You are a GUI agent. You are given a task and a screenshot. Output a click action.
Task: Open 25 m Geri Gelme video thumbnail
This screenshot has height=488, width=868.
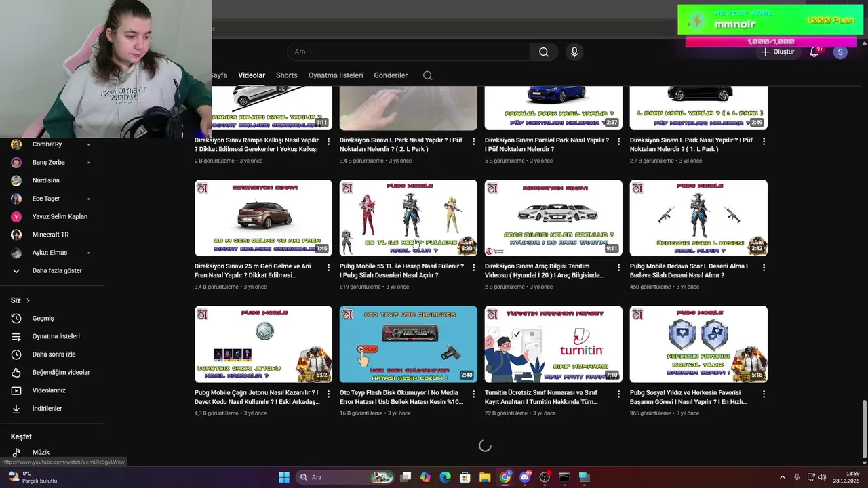click(263, 218)
